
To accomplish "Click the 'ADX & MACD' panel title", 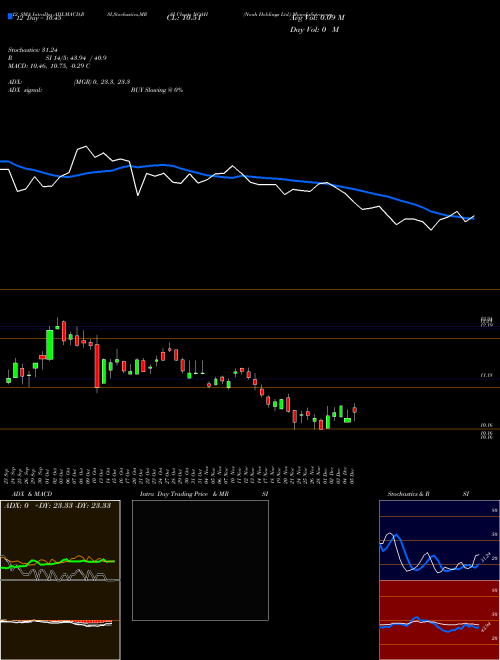I will pyautogui.click(x=32, y=494).
